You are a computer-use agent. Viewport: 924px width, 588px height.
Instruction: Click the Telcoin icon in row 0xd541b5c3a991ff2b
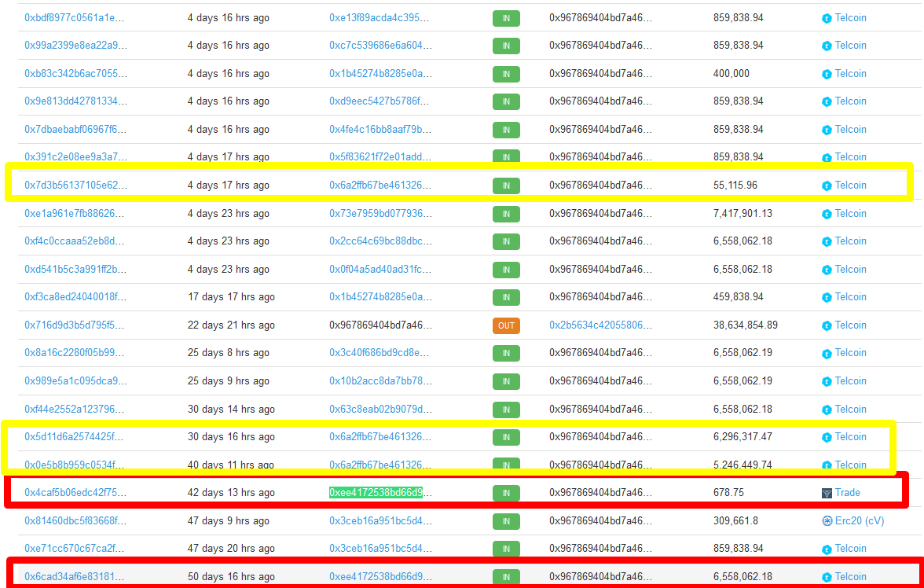pyautogui.click(x=827, y=270)
